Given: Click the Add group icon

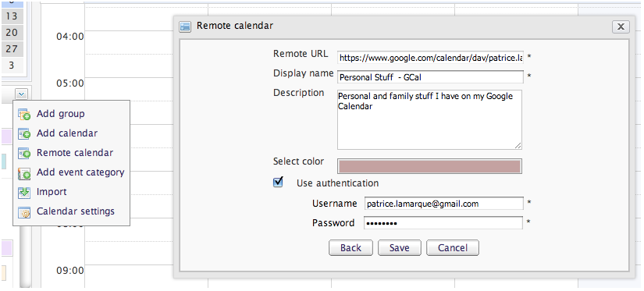Looking at the screenshot, I should pos(24,114).
